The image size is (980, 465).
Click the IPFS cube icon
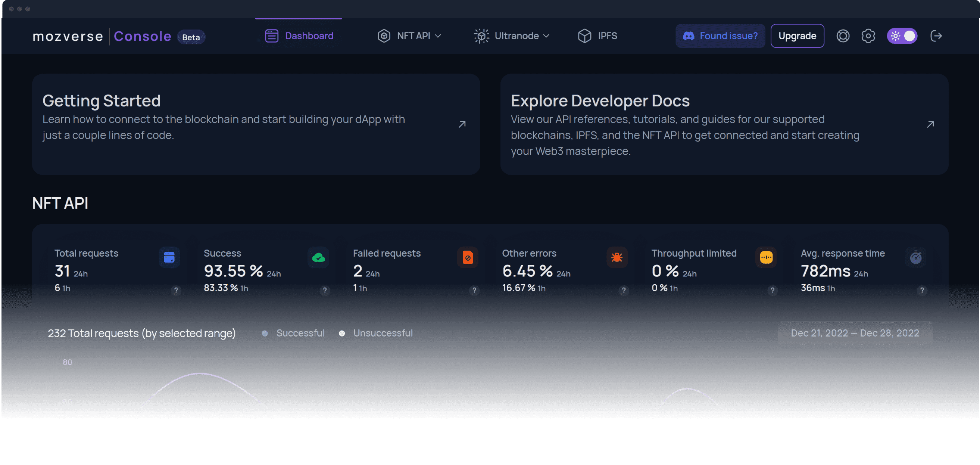coord(584,36)
